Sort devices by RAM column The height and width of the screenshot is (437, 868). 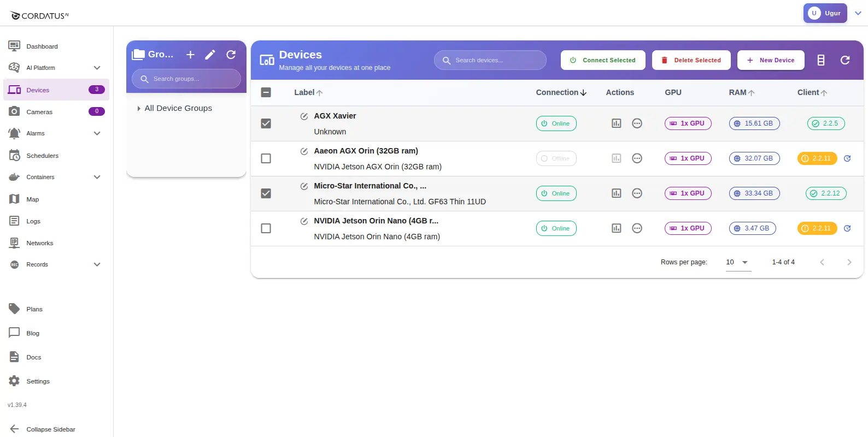point(742,92)
